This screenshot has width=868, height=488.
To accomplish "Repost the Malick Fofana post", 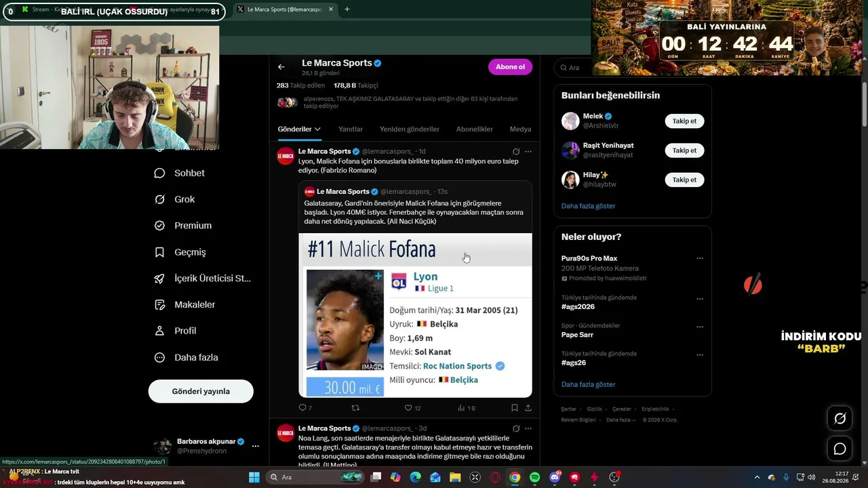I will (355, 408).
